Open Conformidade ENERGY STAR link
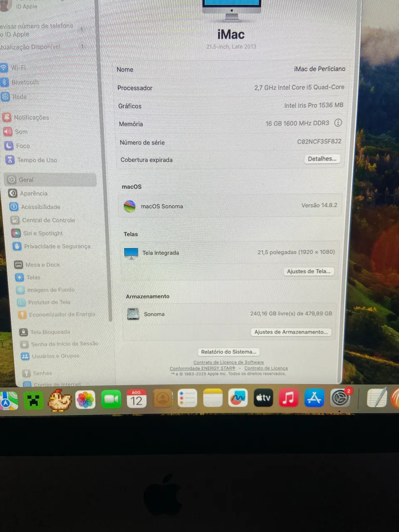This screenshot has width=399, height=532. click(202, 368)
